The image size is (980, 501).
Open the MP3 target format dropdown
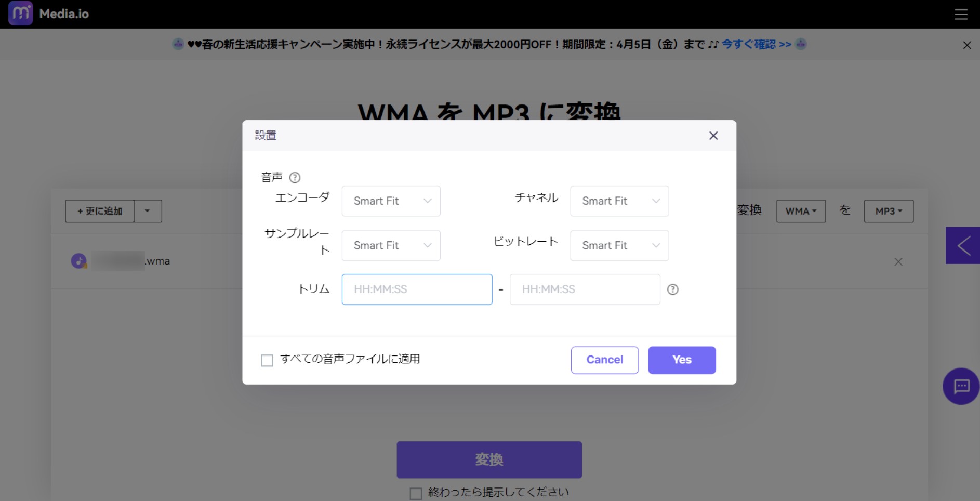tap(889, 211)
